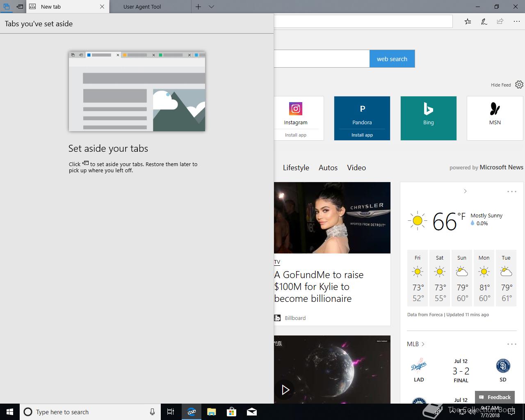Expand MLB section chevron
Viewport: 525px width, 420px height.
[x=423, y=344]
